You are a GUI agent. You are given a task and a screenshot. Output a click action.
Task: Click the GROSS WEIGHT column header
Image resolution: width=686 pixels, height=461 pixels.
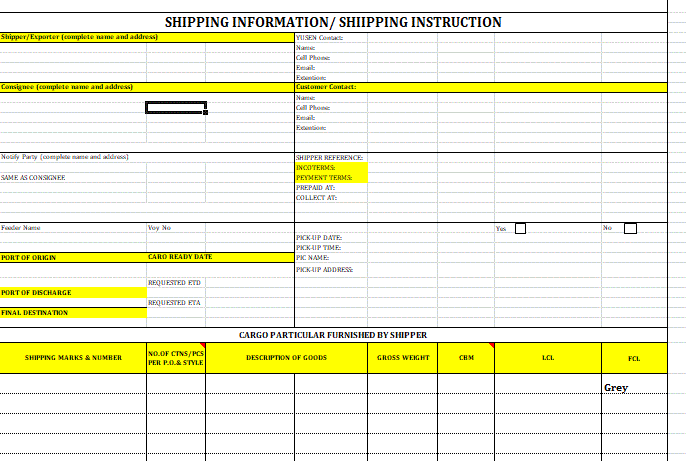[x=402, y=358]
